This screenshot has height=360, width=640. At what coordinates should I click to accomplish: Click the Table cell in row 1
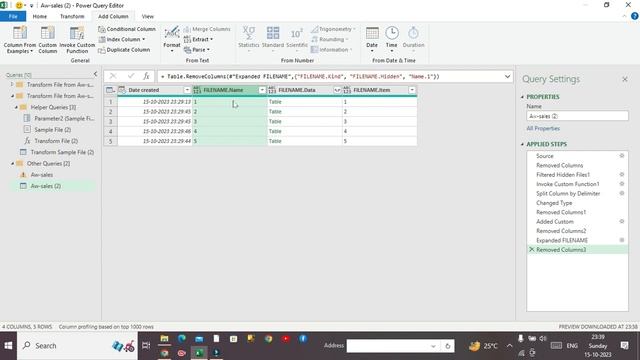pyautogui.click(x=304, y=102)
